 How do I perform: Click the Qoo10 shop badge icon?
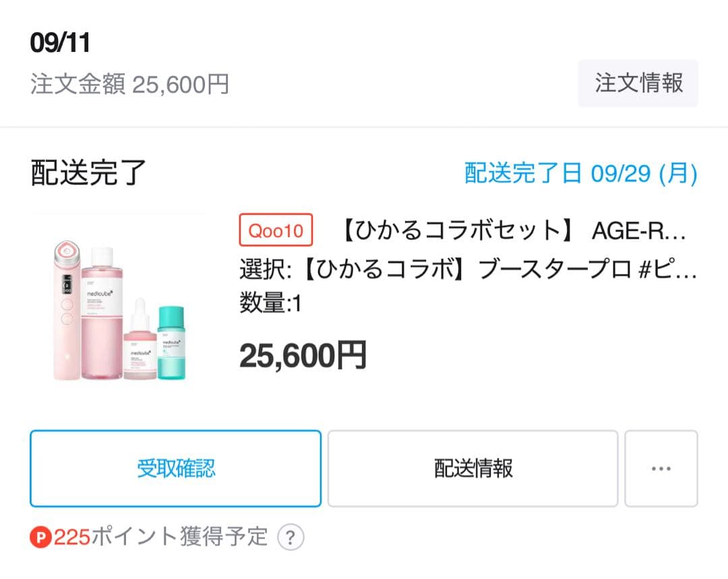coord(276,231)
